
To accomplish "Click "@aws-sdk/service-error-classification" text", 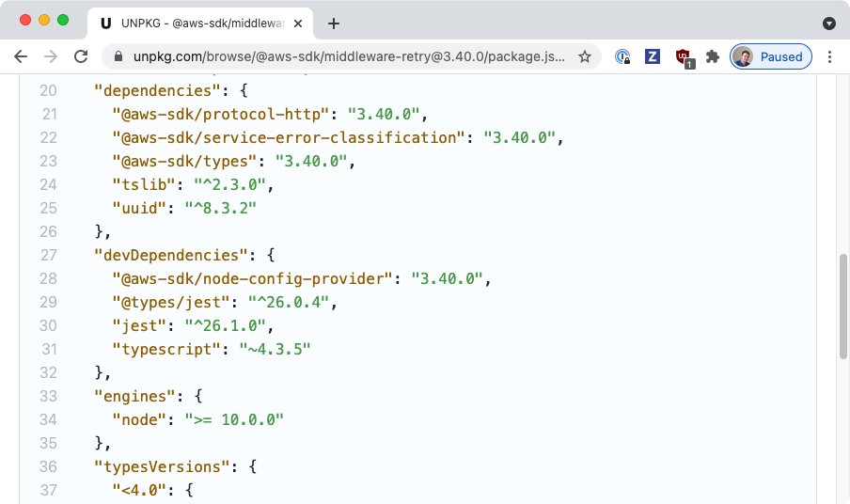I will (x=289, y=137).
